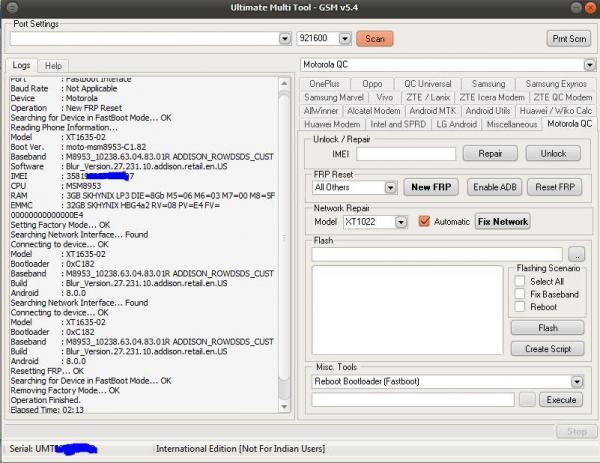Click the 'Removing Factory Mode... OK' log line
Viewport: 600px width, 463px height.
pos(65,390)
